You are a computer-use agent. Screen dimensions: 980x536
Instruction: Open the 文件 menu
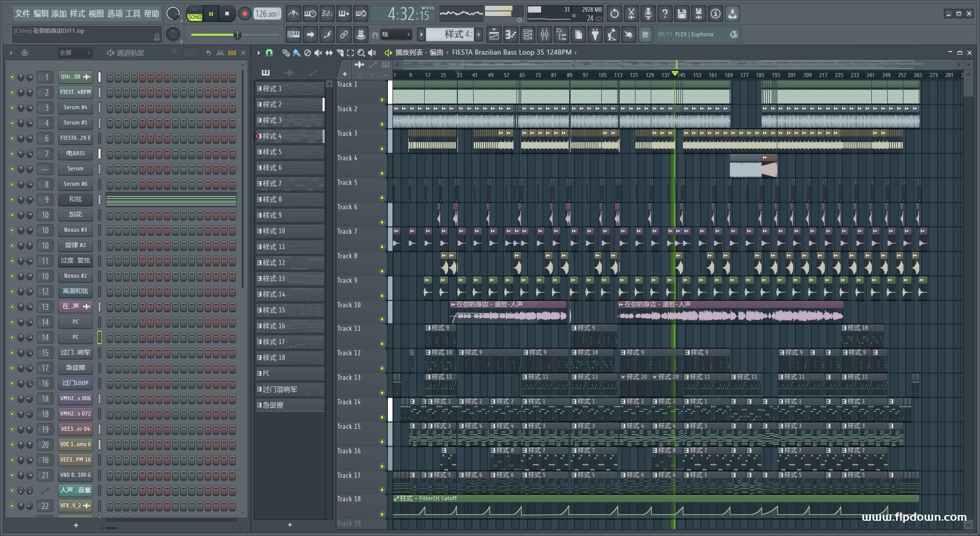coord(22,14)
